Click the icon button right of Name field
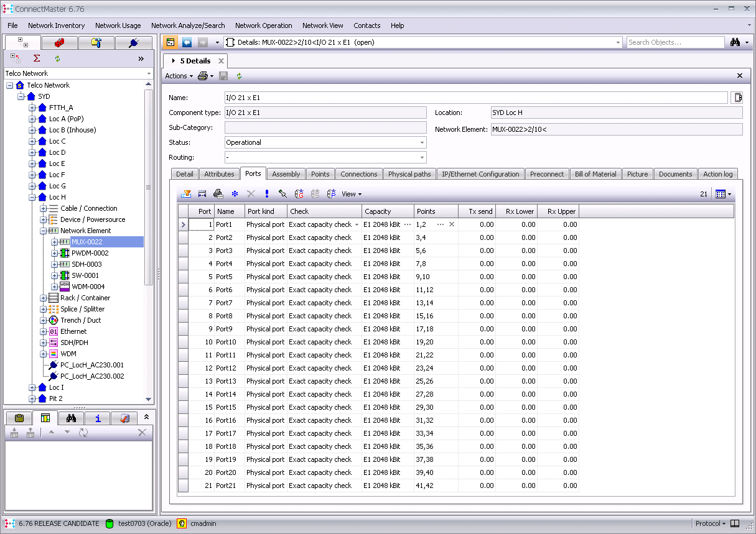The width and height of the screenshot is (756, 534). coord(737,98)
